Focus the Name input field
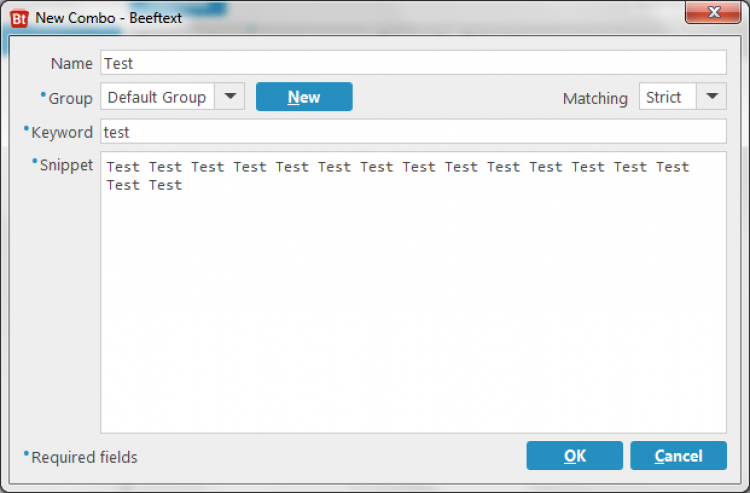 (x=413, y=63)
